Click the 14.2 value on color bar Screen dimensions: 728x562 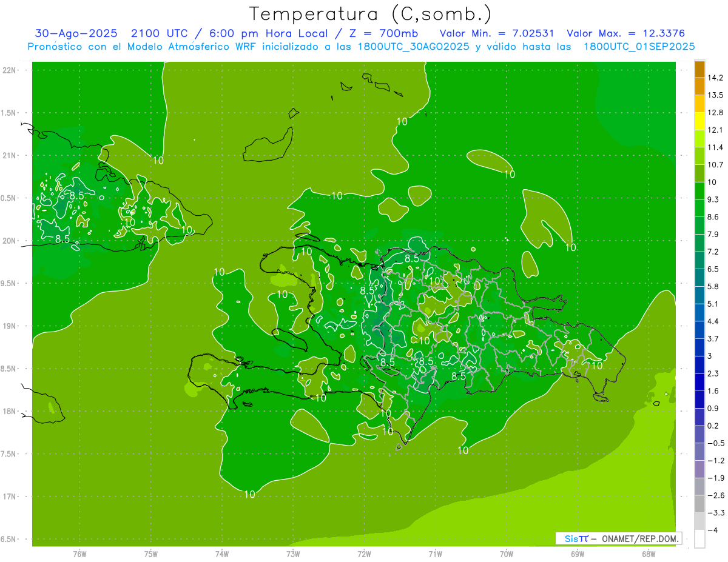[x=716, y=78]
